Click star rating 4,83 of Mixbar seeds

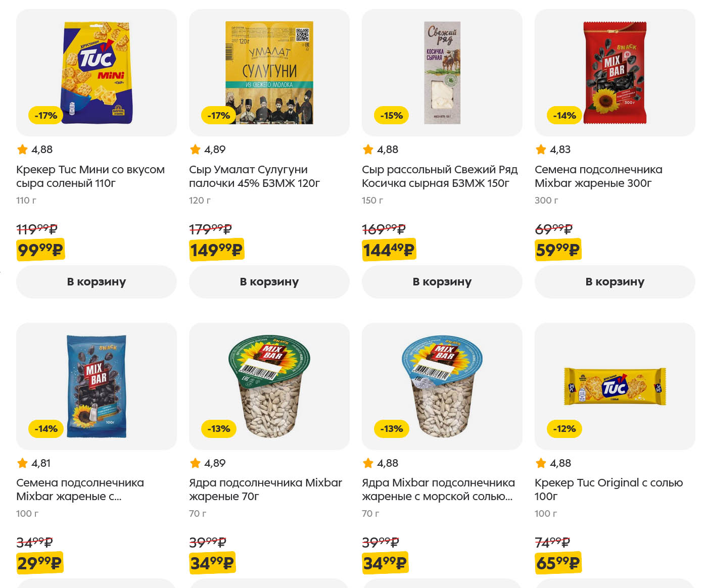coord(553,150)
